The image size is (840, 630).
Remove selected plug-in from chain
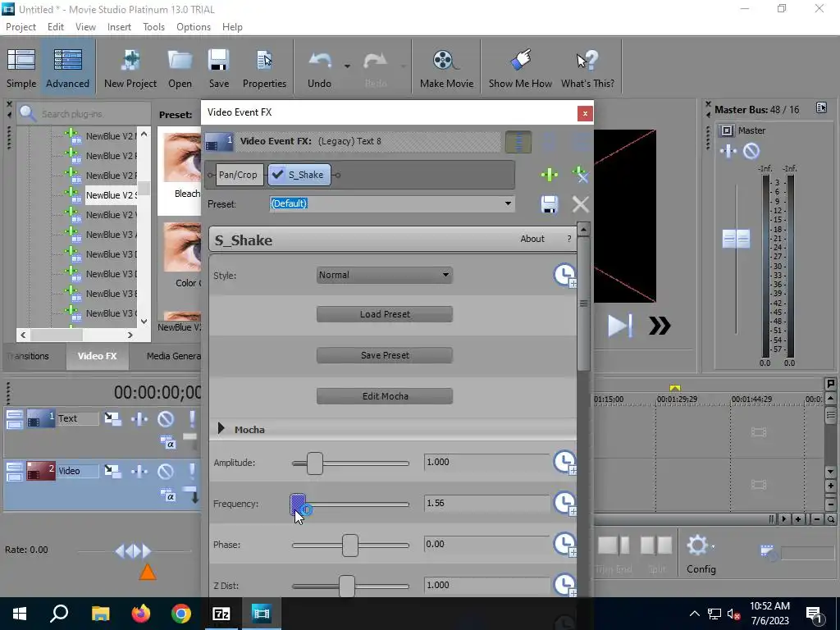tap(580, 175)
